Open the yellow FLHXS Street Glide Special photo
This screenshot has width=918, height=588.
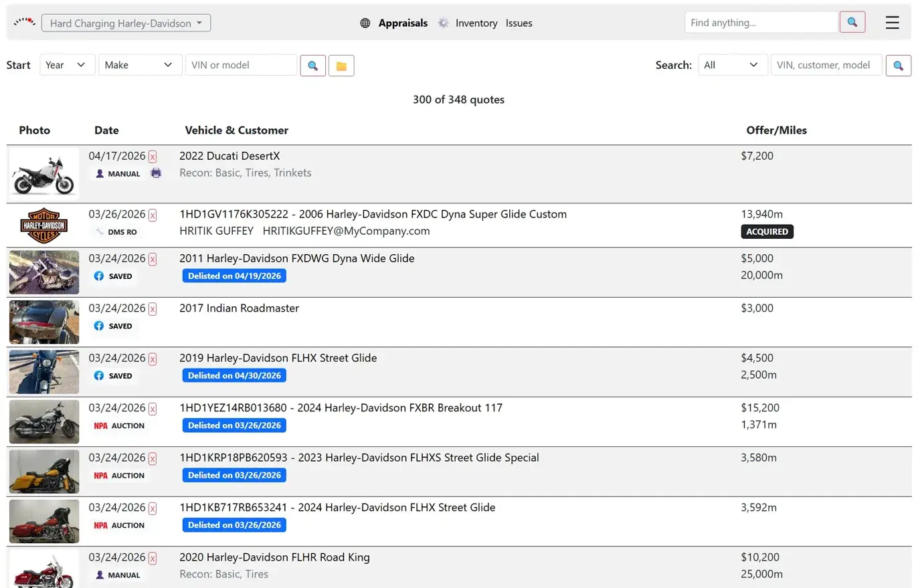pos(44,472)
